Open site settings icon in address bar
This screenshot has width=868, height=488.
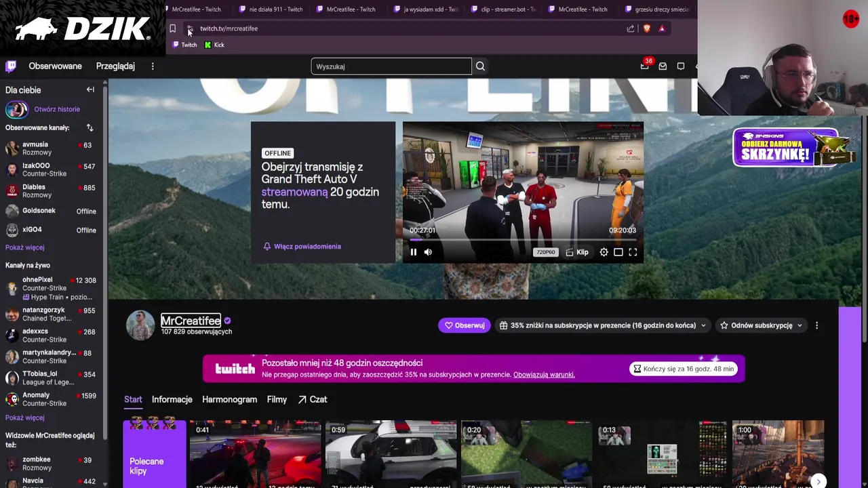tap(190, 28)
